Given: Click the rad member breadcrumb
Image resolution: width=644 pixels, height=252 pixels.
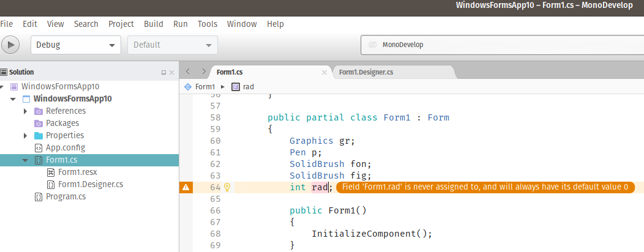Looking at the screenshot, I should (249, 87).
